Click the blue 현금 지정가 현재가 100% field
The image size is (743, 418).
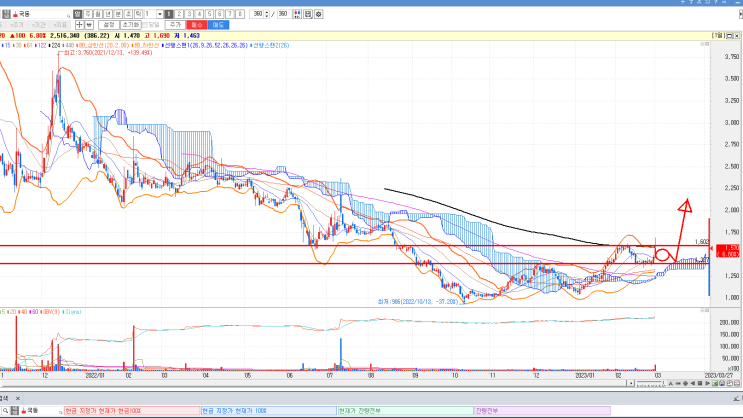[269, 410]
